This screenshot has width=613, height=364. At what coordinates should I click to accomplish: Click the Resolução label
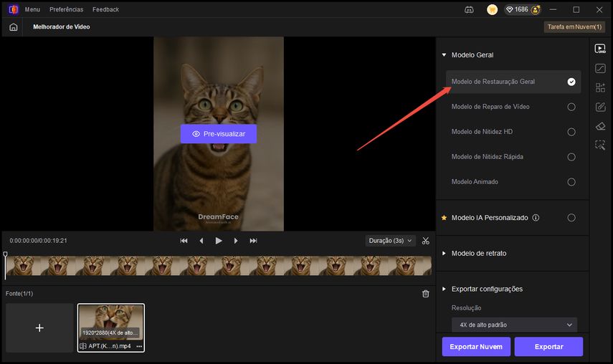(466, 308)
